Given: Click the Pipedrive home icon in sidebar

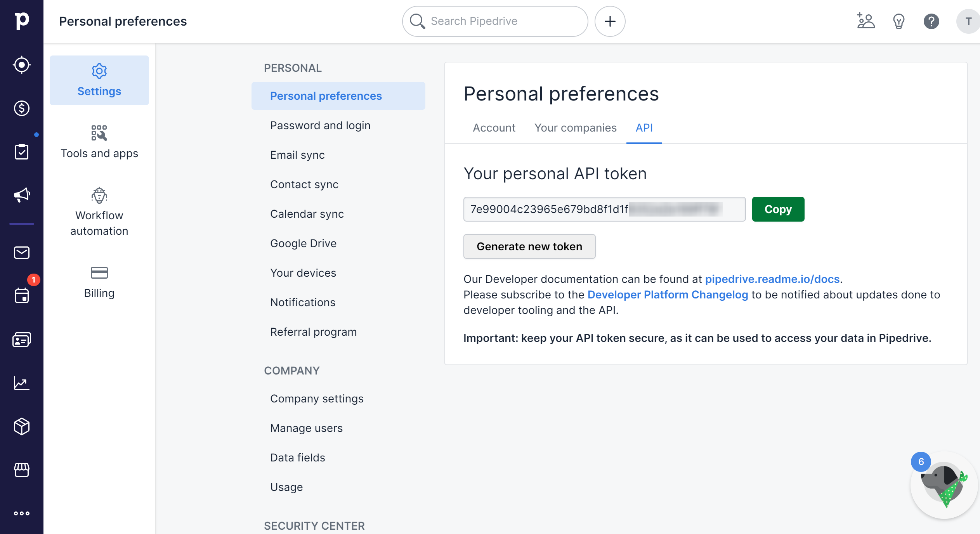Looking at the screenshot, I should click(x=22, y=21).
